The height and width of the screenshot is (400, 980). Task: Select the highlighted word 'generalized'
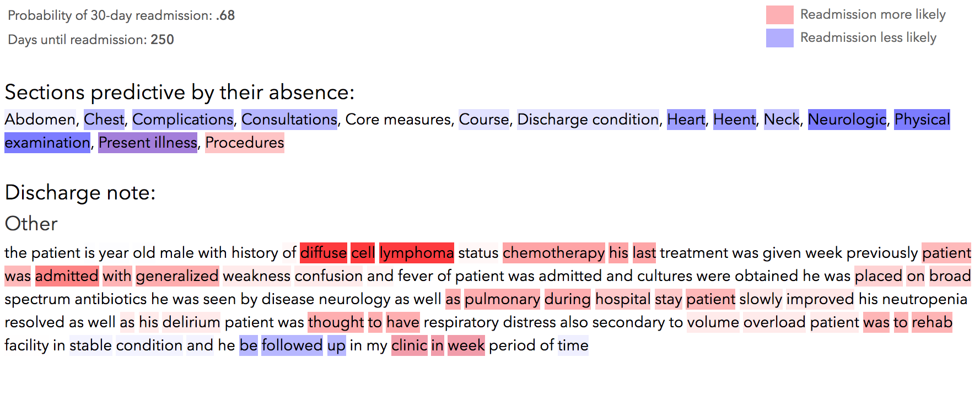click(177, 276)
